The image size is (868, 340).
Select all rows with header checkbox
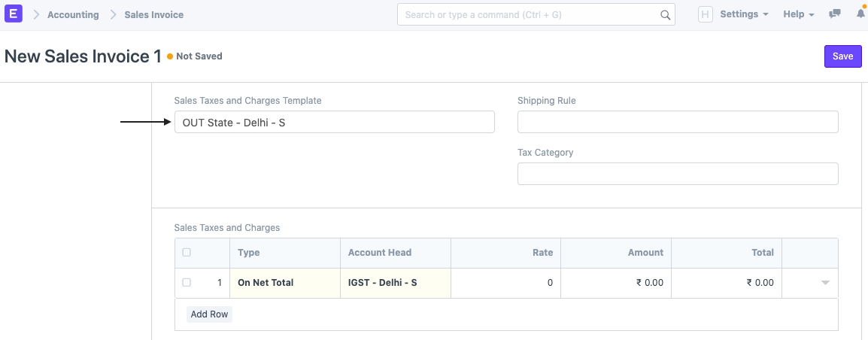187,253
